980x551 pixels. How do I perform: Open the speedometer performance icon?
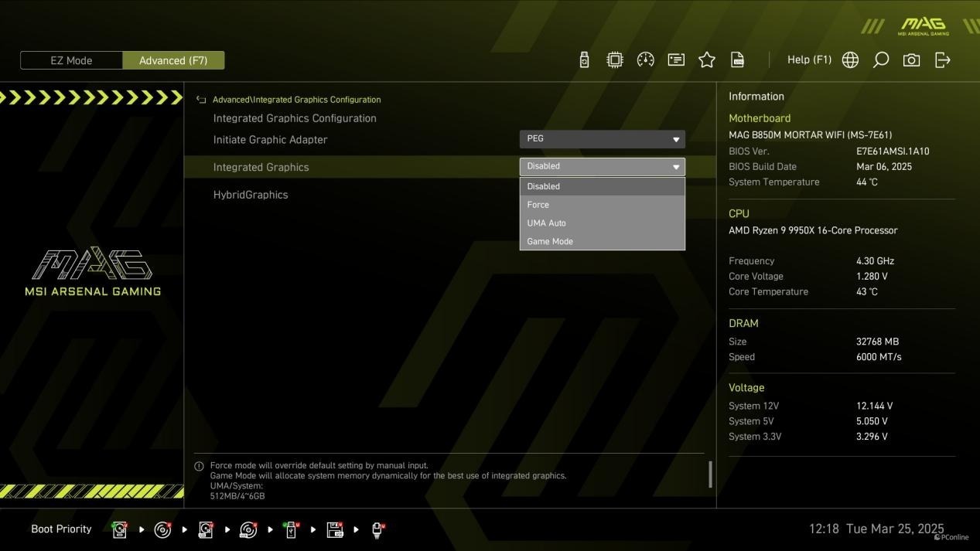pos(645,60)
